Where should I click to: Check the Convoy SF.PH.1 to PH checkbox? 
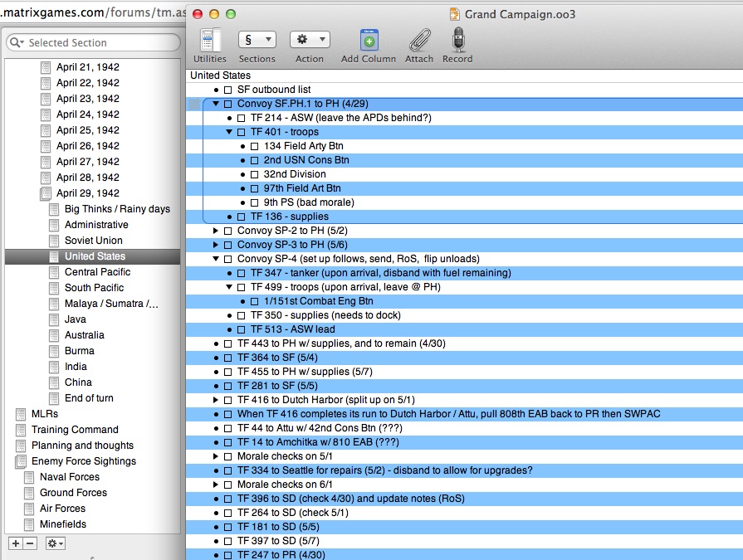[228, 105]
